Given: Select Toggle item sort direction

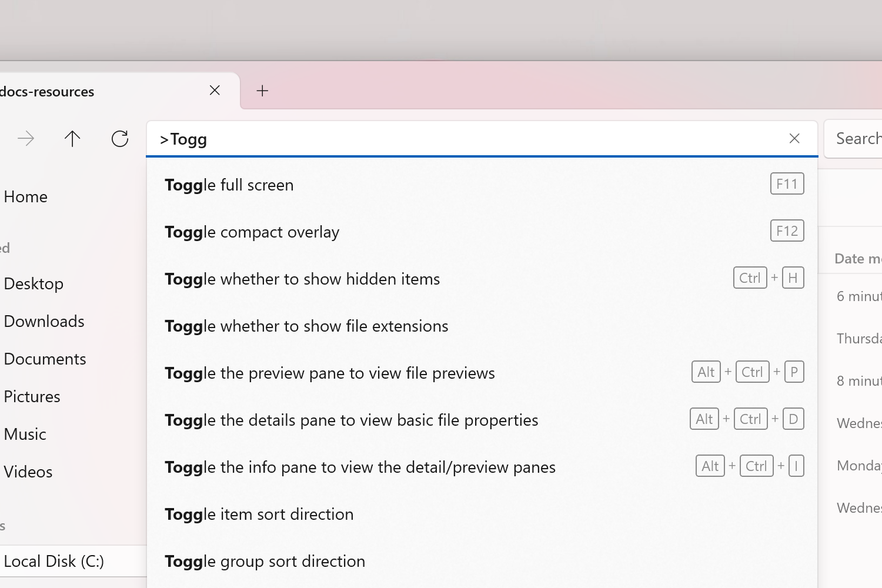Looking at the screenshot, I should tap(259, 514).
